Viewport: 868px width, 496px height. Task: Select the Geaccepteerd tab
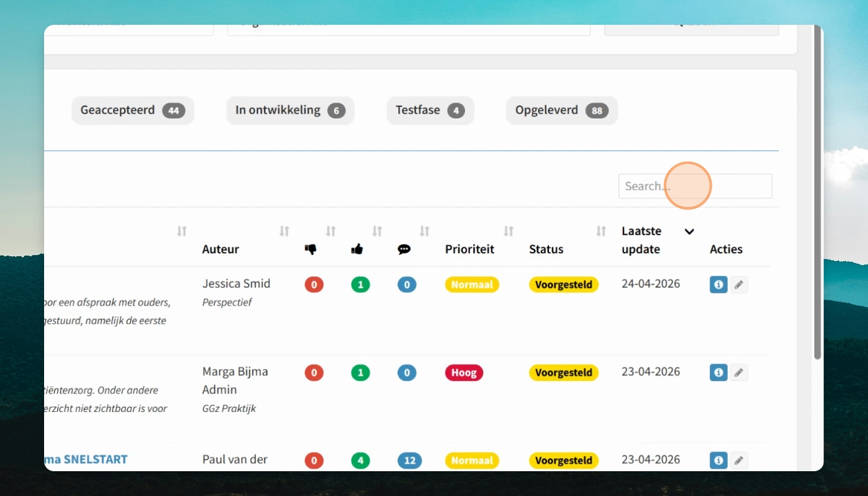(133, 110)
